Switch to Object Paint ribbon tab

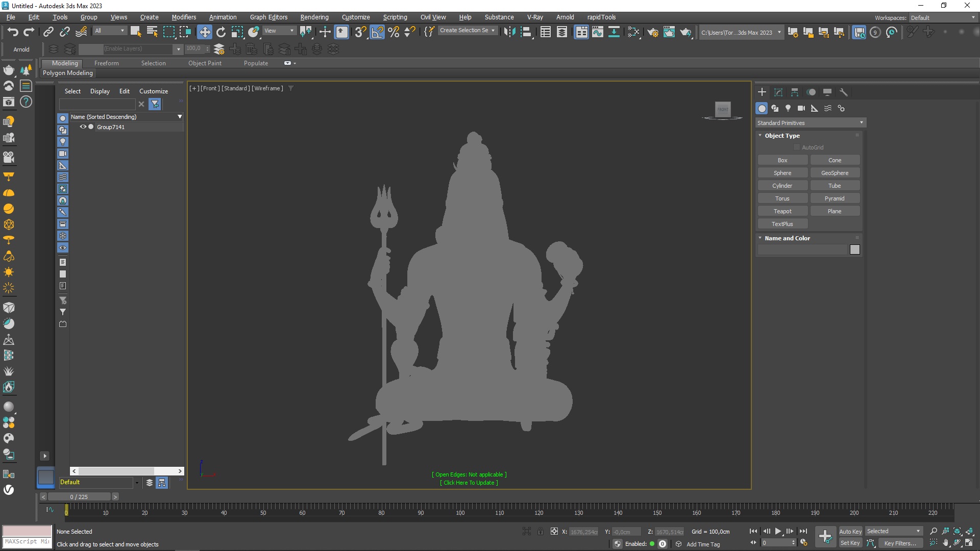[205, 63]
